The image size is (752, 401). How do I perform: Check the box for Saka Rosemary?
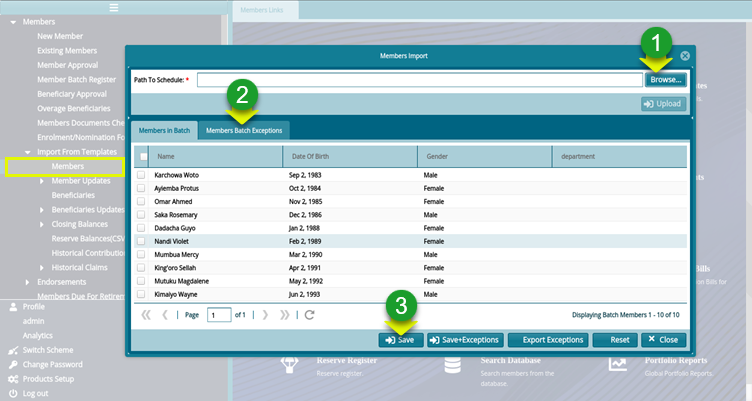141,214
